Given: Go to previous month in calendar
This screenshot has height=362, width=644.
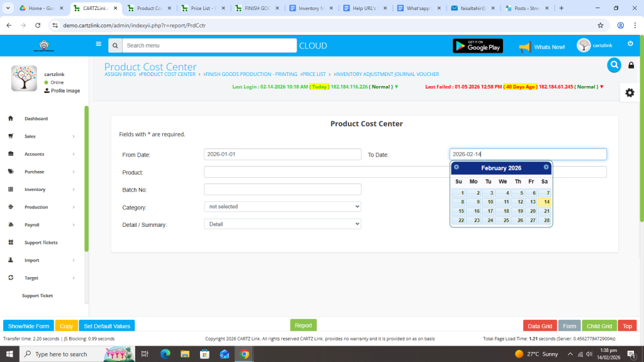Looking at the screenshot, I should click(x=457, y=167).
